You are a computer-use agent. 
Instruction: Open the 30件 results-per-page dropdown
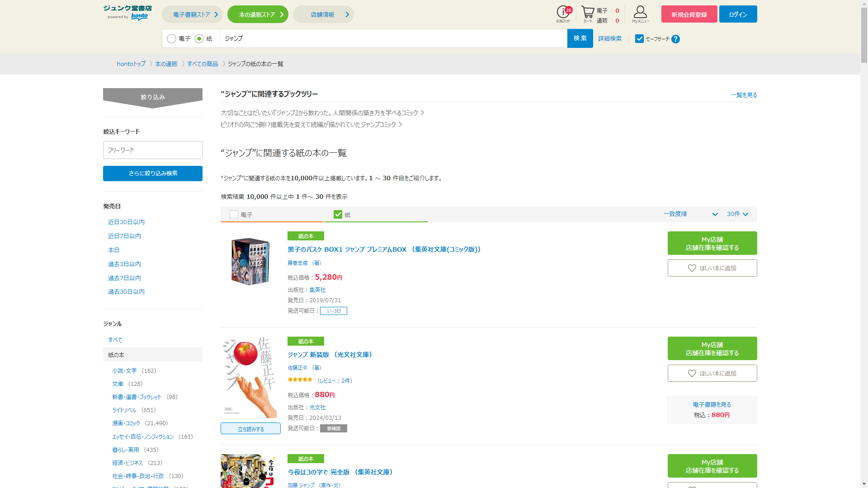click(737, 214)
